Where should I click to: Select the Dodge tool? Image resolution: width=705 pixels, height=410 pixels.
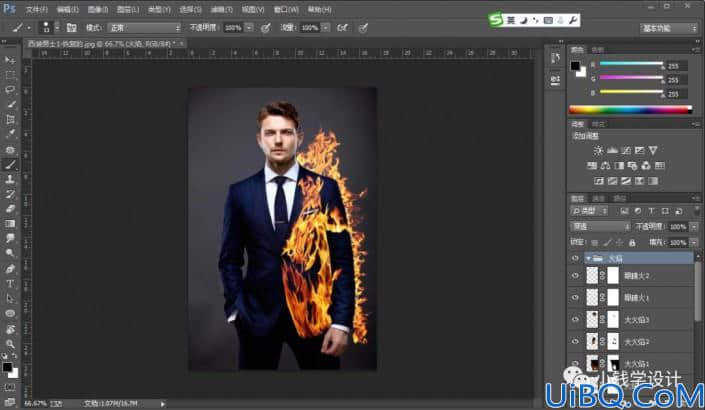[10, 253]
